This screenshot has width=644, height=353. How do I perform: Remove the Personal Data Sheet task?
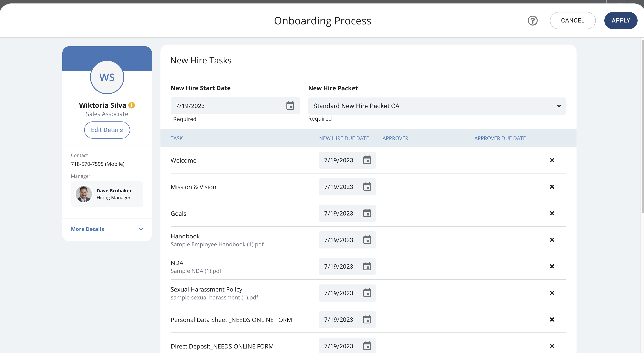pyautogui.click(x=552, y=320)
